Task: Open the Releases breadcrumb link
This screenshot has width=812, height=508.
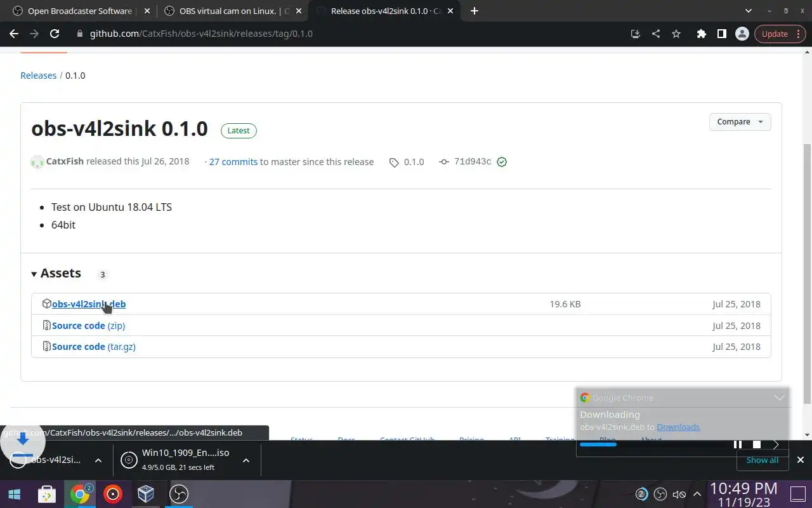Action: pyautogui.click(x=39, y=76)
